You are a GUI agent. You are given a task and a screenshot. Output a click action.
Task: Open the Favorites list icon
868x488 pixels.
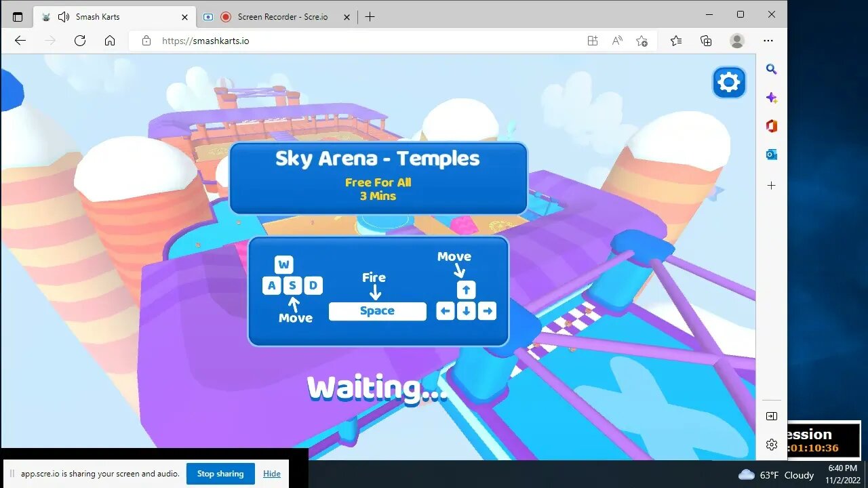point(676,41)
